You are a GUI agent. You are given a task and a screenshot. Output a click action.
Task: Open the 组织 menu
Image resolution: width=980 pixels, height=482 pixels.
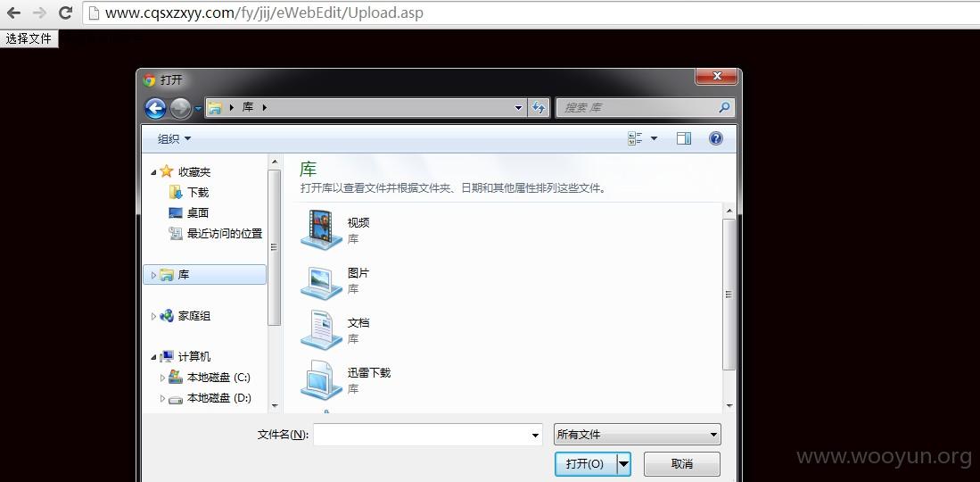pos(175,139)
